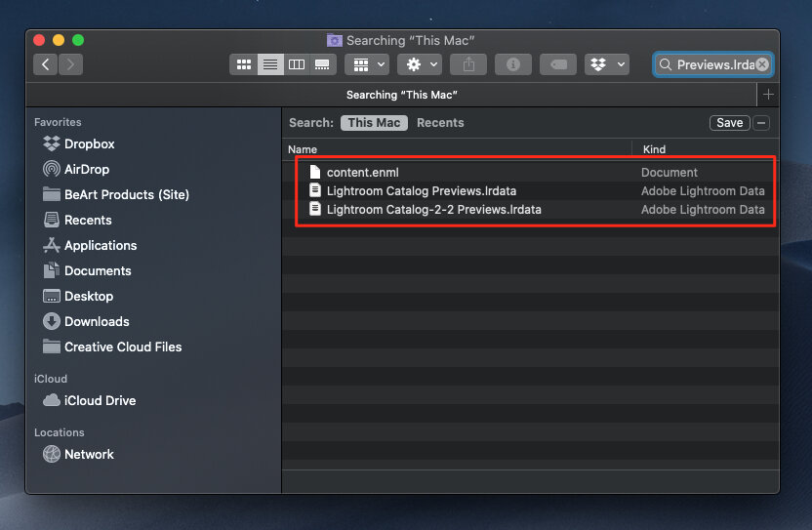Sort results by Name column

pos(303,149)
